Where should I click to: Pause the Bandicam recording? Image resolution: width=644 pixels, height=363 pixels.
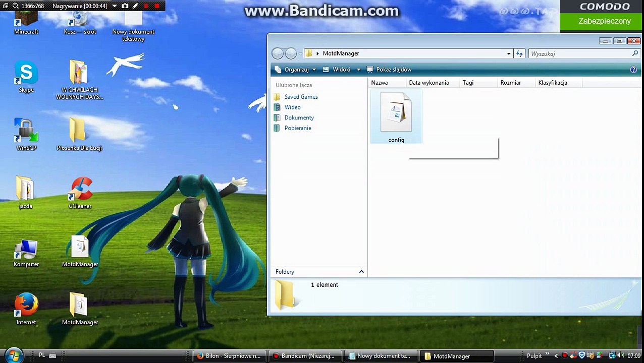click(x=146, y=6)
